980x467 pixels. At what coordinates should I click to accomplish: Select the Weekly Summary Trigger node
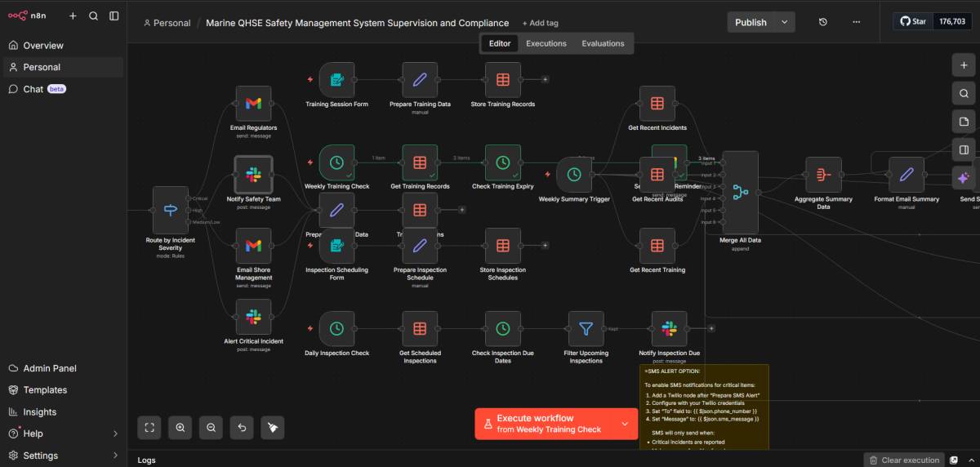574,175
